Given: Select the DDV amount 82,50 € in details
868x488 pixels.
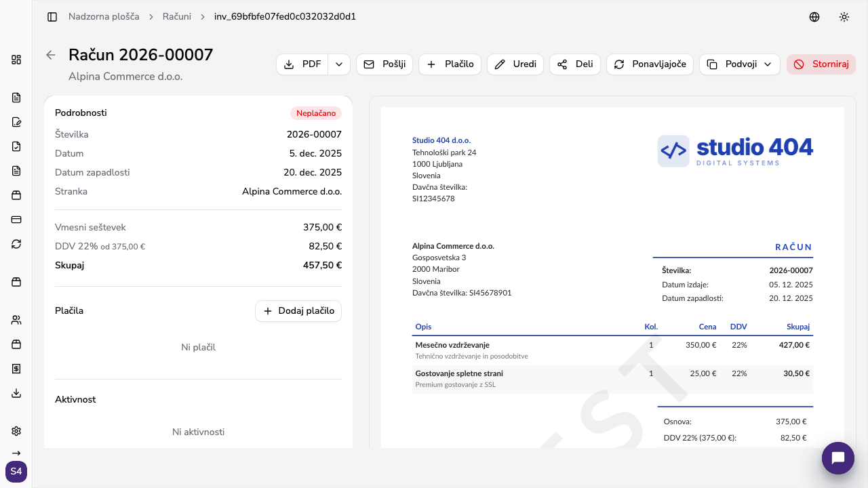Looking at the screenshot, I should [325, 246].
